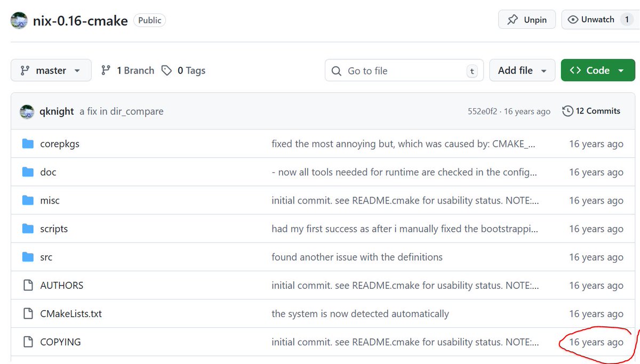The width and height of the screenshot is (640, 364).
Task: Open the master branch dropdown
Action: pos(51,70)
